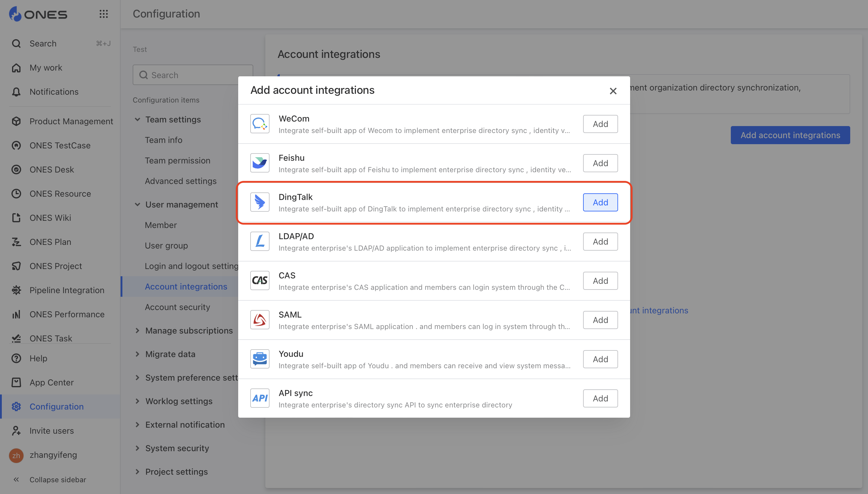This screenshot has height=494, width=868.
Task: Add the Feishu integration
Action: point(600,163)
